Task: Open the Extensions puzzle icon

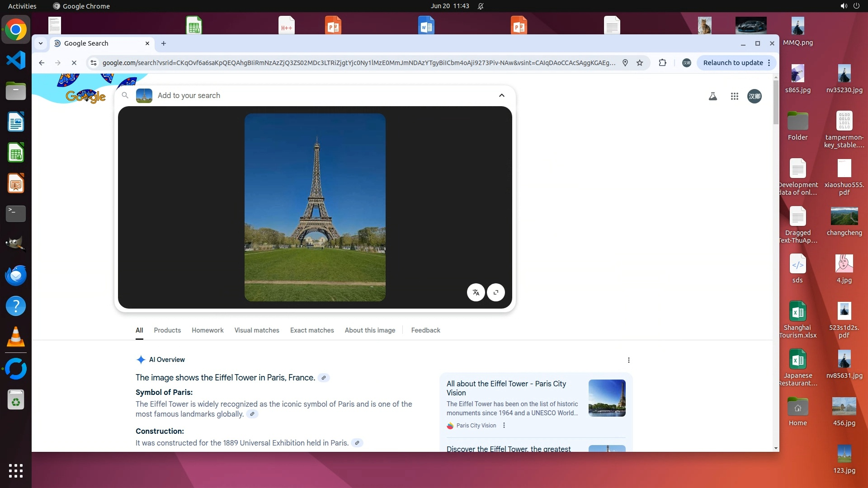Action: click(x=663, y=63)
